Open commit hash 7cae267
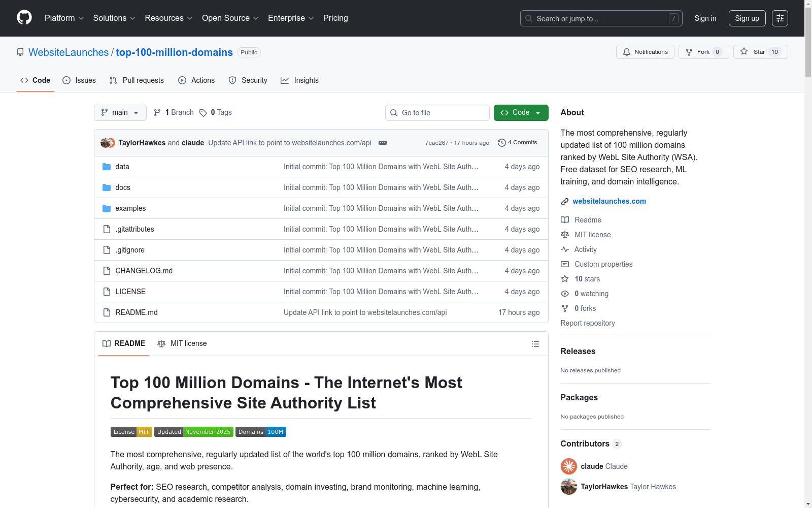Viewport: 812px width, 508px height. click(x=437, y=143)
